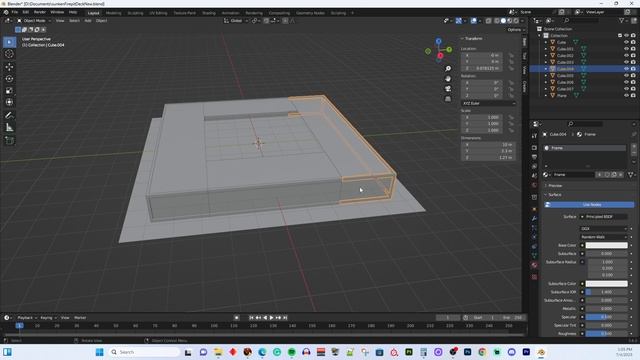Switch to the Modeling workspace tab

[x=113, y=13]
